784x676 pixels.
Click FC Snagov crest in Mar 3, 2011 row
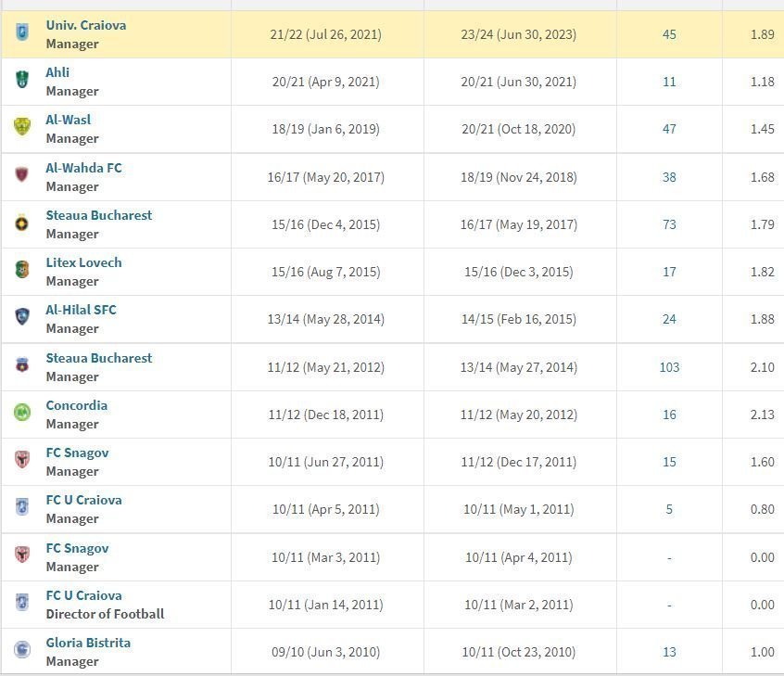click(x=22, y=555)
